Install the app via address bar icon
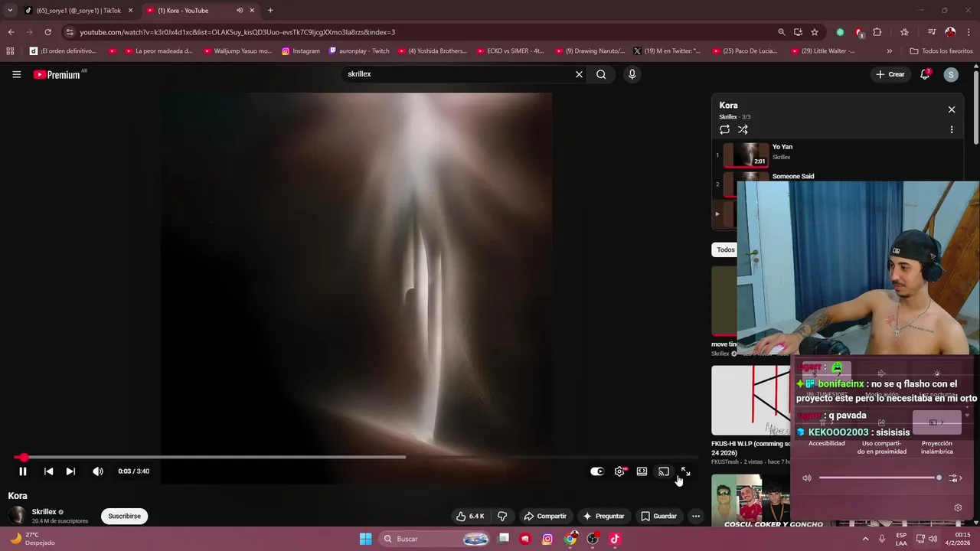The height and width of the screenshot is (551, 980). point(798,32)
